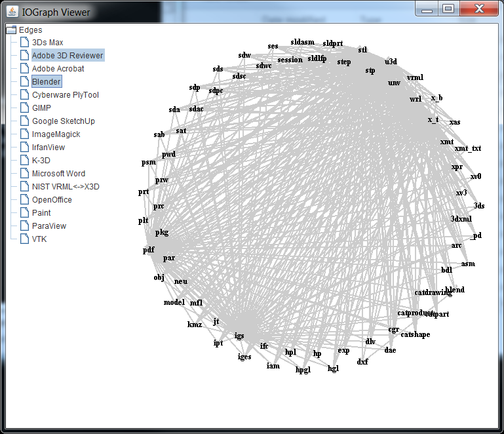This screenshot has height=434, width=504.
Task: Click the document icon beside VTK
Action: 24,239
